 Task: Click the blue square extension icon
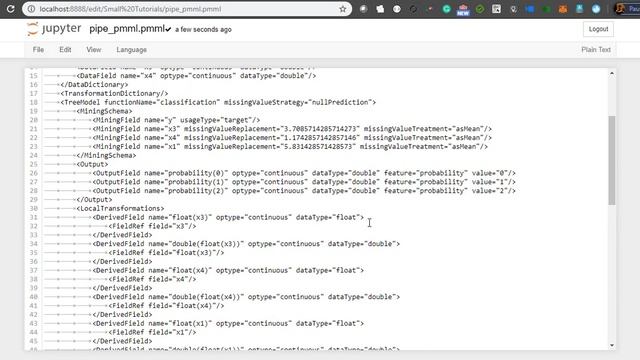[x=529, y=9]
